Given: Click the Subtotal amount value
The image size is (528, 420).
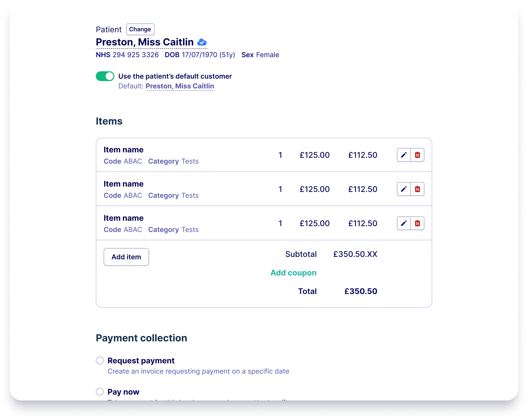Looking at the screenshot, I should click(x=355, y=254).
